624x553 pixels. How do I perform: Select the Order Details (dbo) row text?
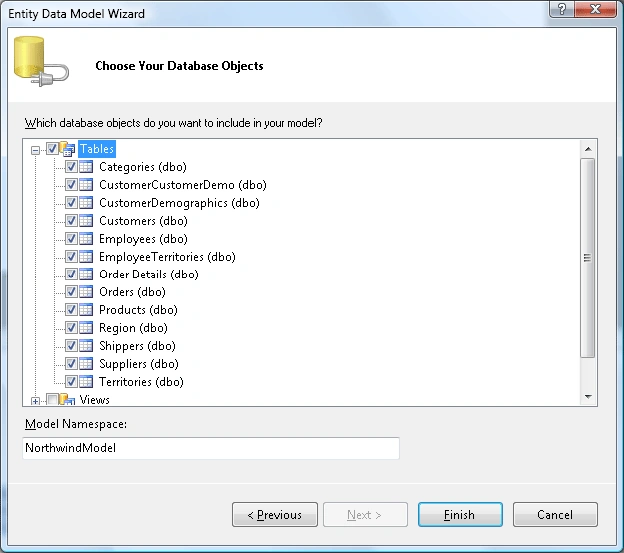149,274
